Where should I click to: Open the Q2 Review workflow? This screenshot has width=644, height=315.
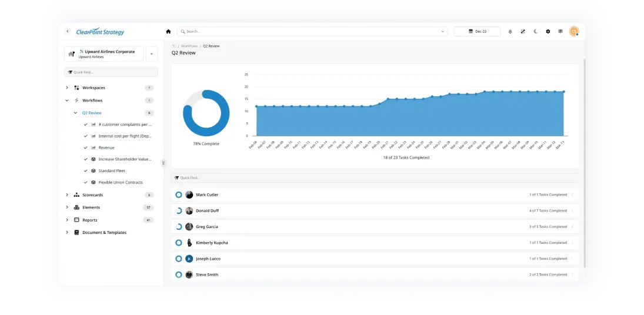point(92,113)
